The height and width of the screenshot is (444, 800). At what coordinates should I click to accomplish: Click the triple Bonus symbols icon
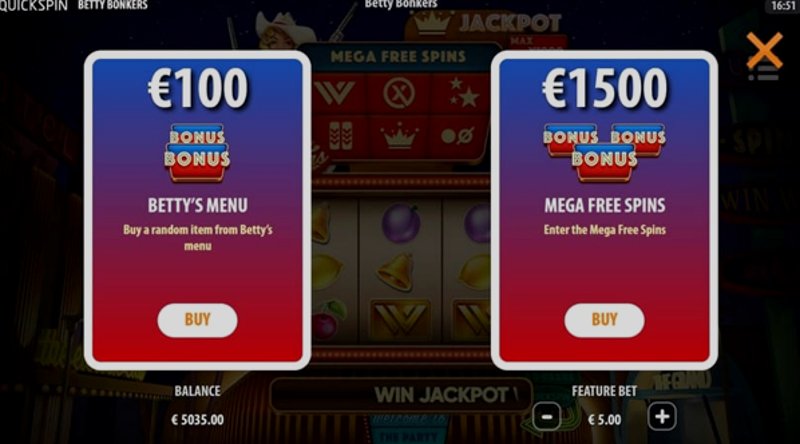pyautogui.click(x=605, y=153)
